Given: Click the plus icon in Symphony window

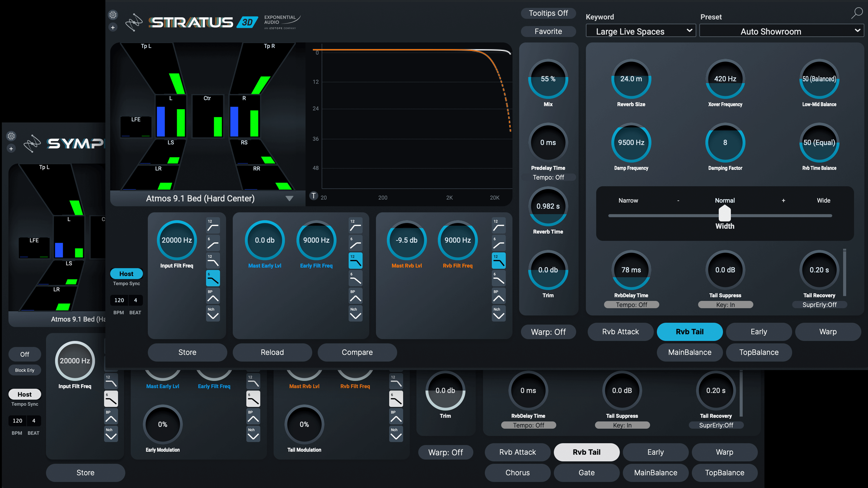Looking at the screenshot, I should (x=11, y=148).
